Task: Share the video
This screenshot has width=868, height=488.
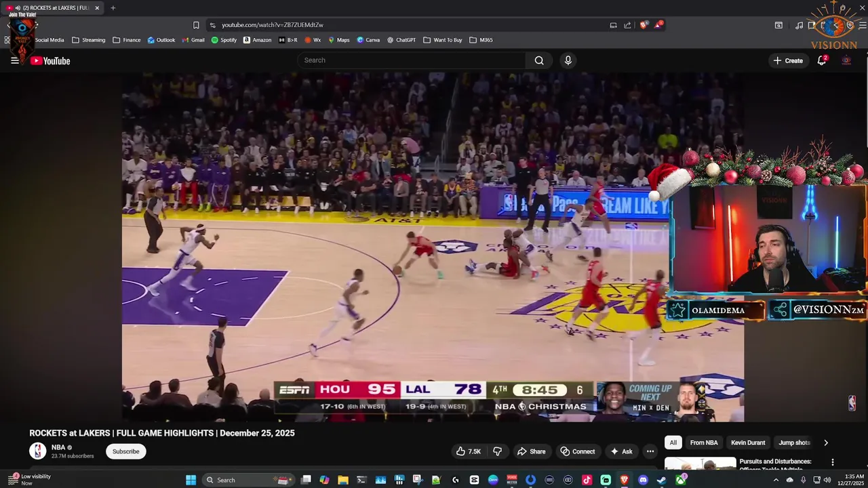Action: point(531,451)
